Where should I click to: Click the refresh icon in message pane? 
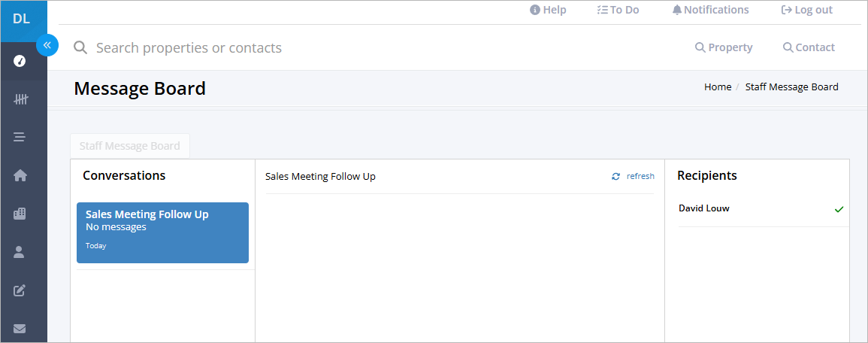615,176
